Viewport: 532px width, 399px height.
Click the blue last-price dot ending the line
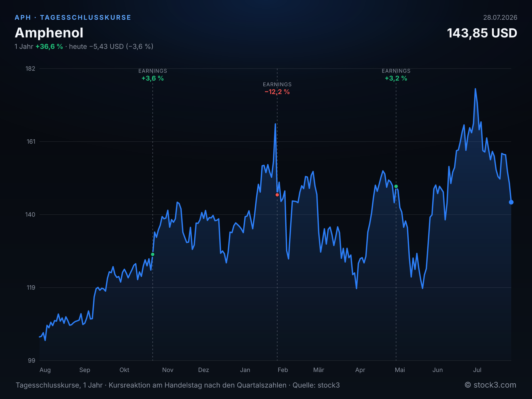tap(511, 202)
